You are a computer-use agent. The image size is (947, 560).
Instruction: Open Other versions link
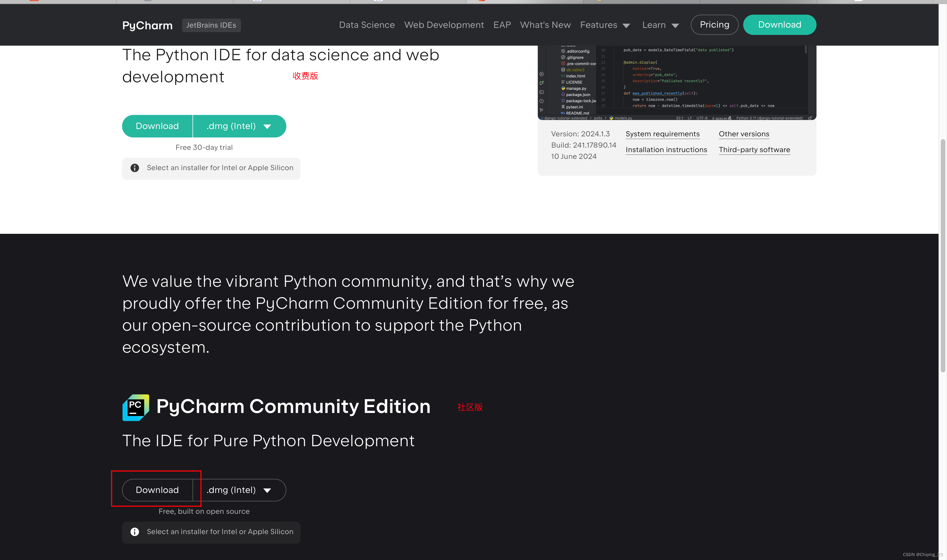(744, 134)
